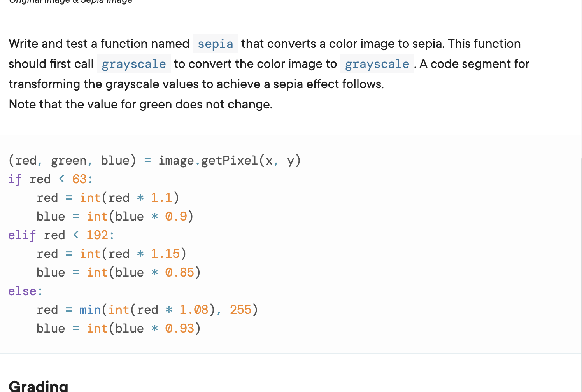Click the 'blue = int(blue * 0.9)' line

point(115,216)
